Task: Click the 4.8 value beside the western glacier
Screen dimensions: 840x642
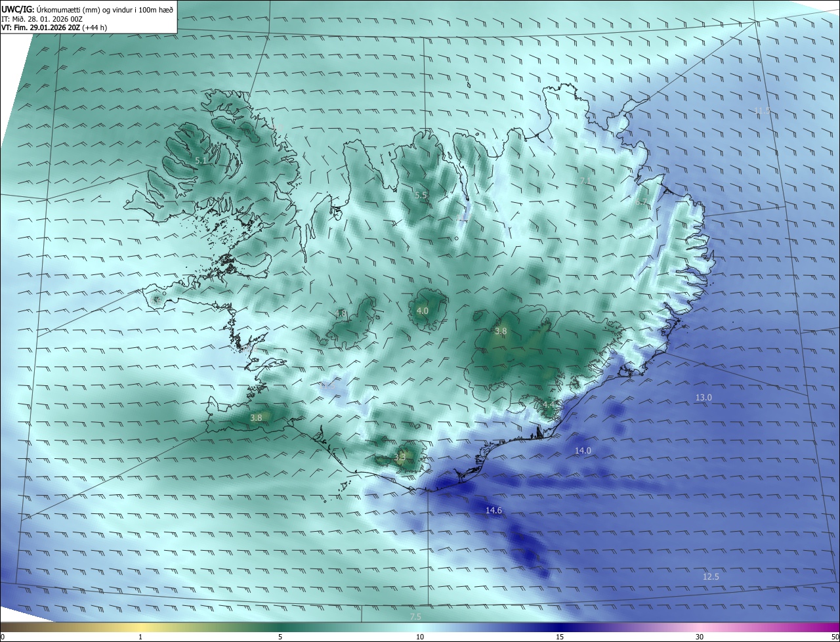Action: (341, 314)
